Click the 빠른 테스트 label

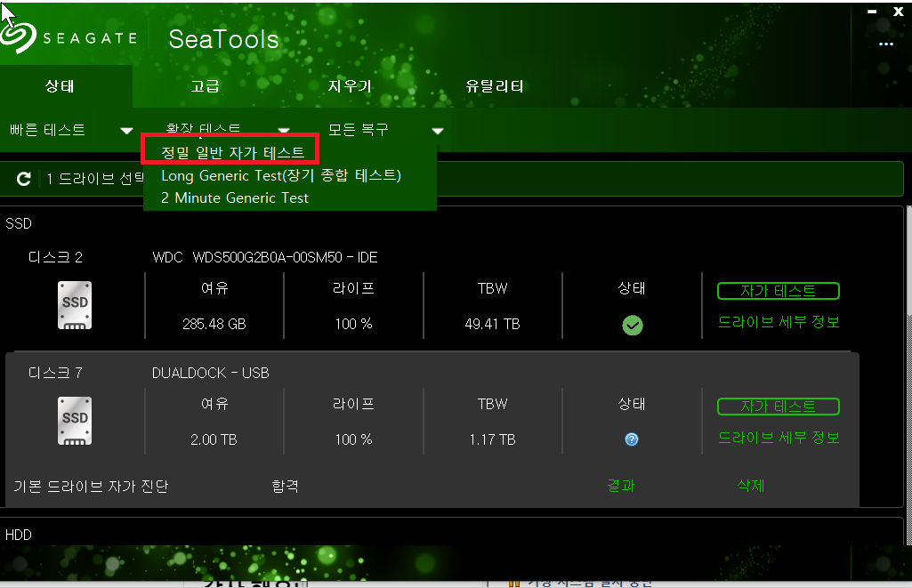point(48,129)
